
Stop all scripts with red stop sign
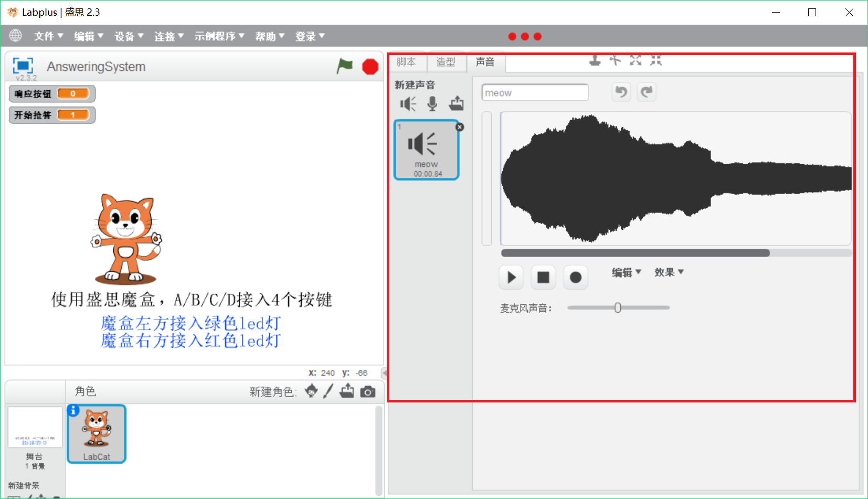(371, 67)
